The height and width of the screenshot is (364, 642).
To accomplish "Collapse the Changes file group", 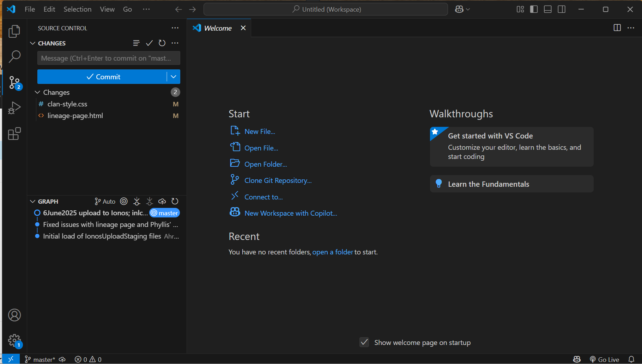I will [37, 92].
